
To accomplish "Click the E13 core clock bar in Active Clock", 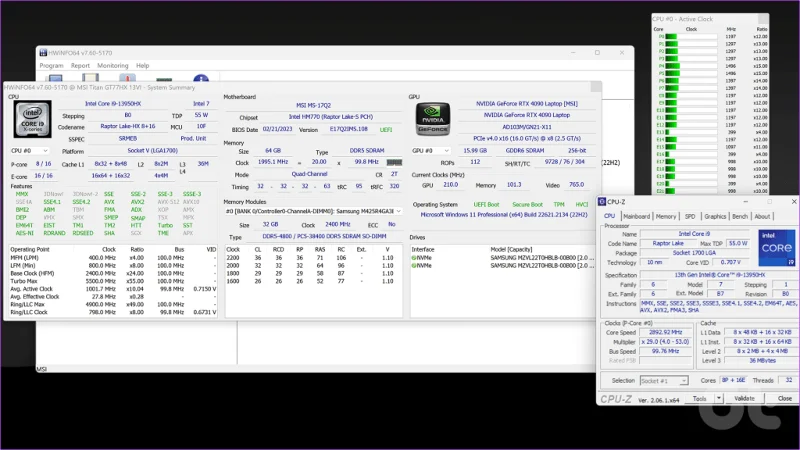I will pos(691,132).
